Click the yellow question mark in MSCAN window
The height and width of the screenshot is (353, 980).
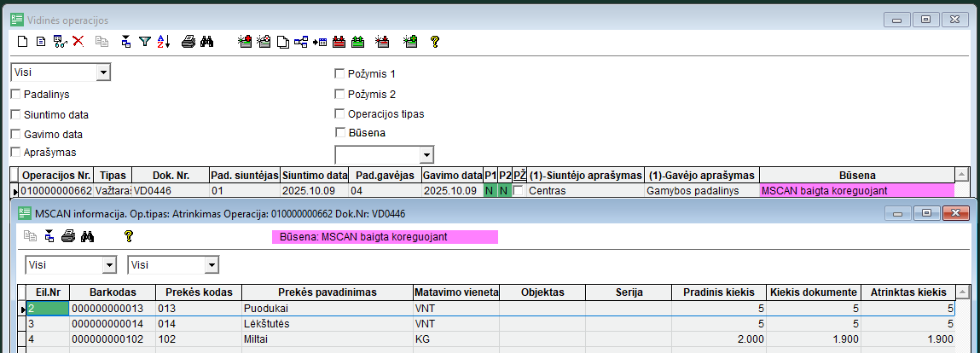click(130, 236)
